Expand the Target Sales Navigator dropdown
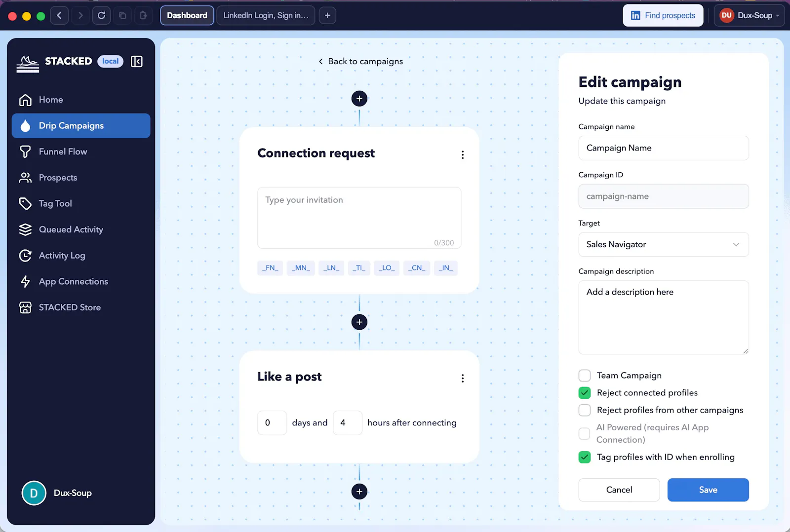 (x=664, y=245)
